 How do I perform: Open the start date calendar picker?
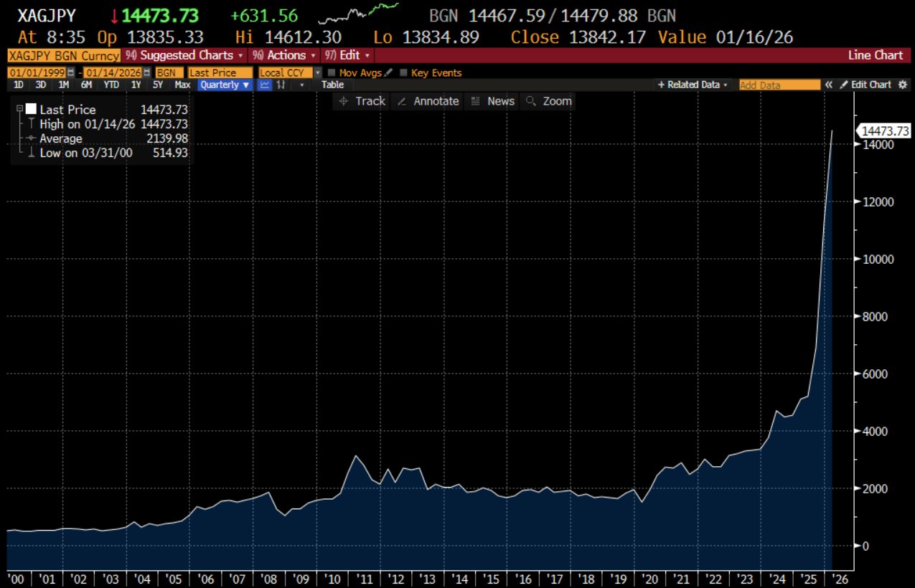70,72
